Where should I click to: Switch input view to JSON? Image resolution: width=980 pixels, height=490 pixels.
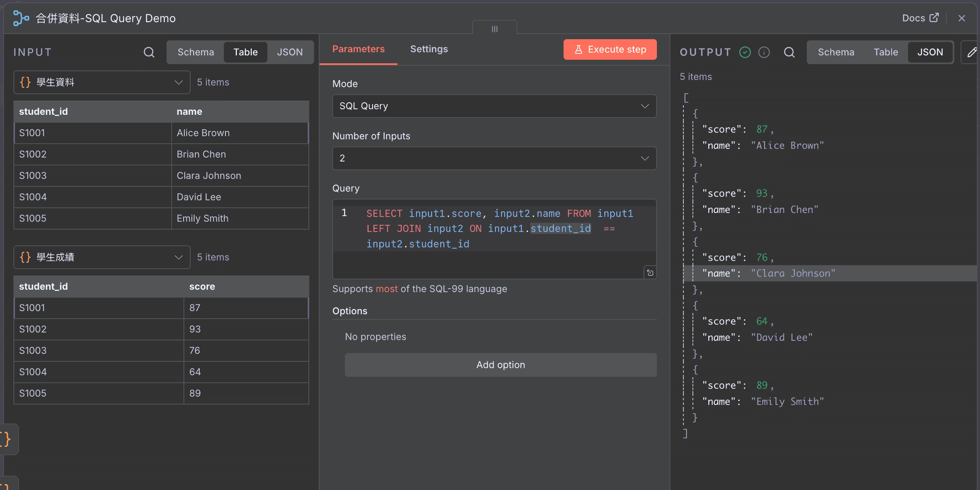coord(290,52)
